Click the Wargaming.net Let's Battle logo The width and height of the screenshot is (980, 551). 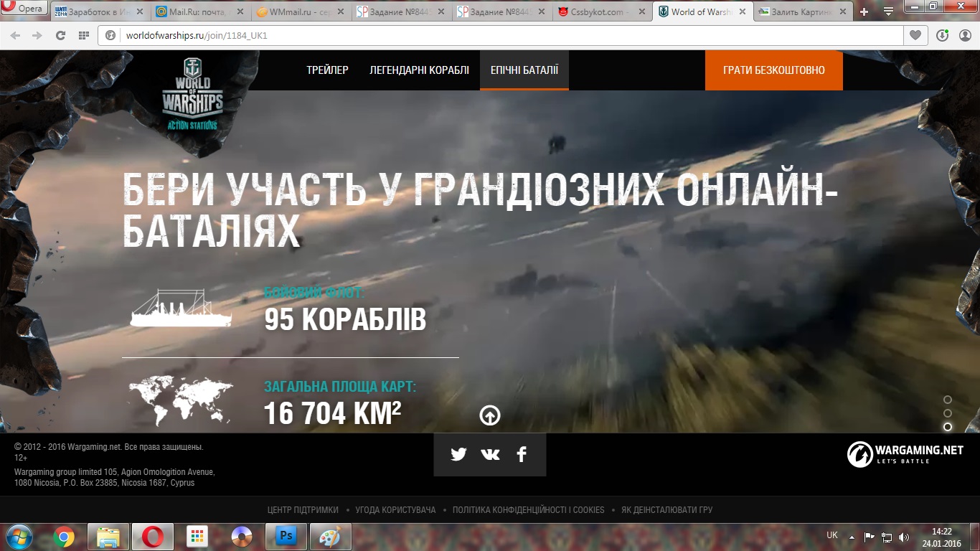(905, 453)
